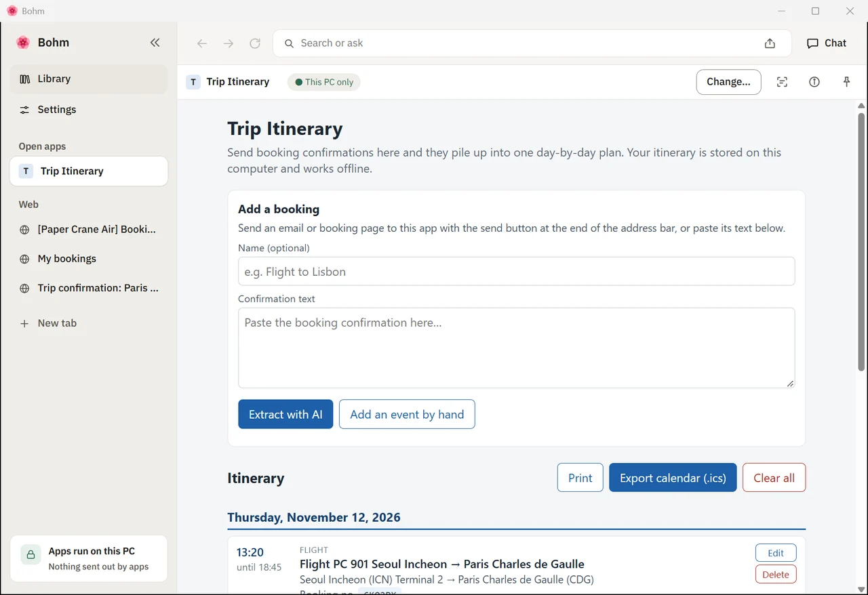Click the scrollbar up arrow
Viewport: 868px width, 595px height.
point(861,106)
